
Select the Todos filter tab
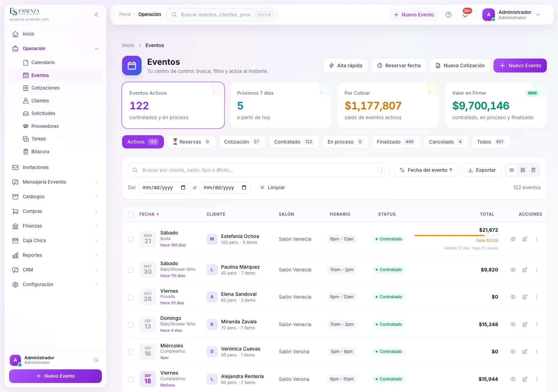(491, 142)
